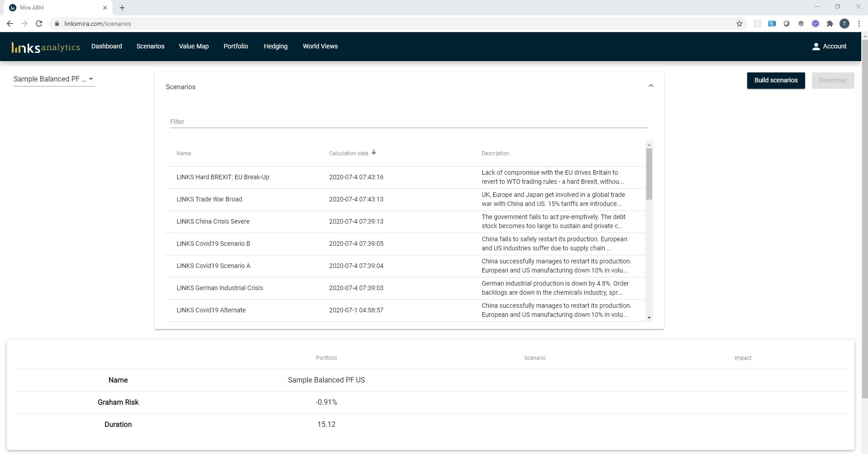Click the Links Analytics logo
Screen dimensions: 868x454
[x=46, y=47]
